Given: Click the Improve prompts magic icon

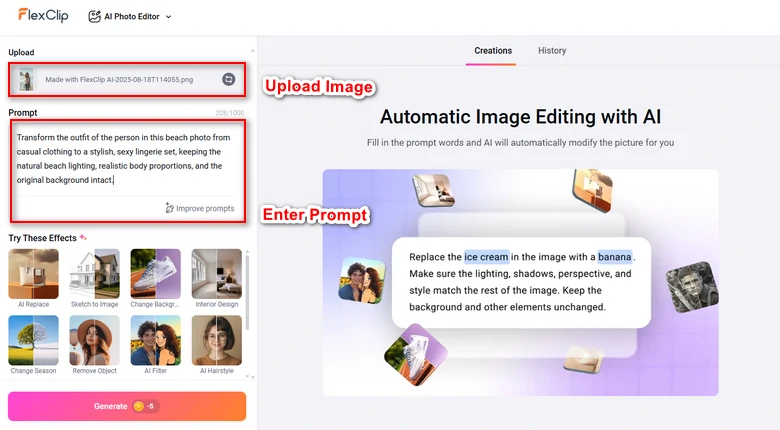Looking at the screenshot, I should [170, 209].
